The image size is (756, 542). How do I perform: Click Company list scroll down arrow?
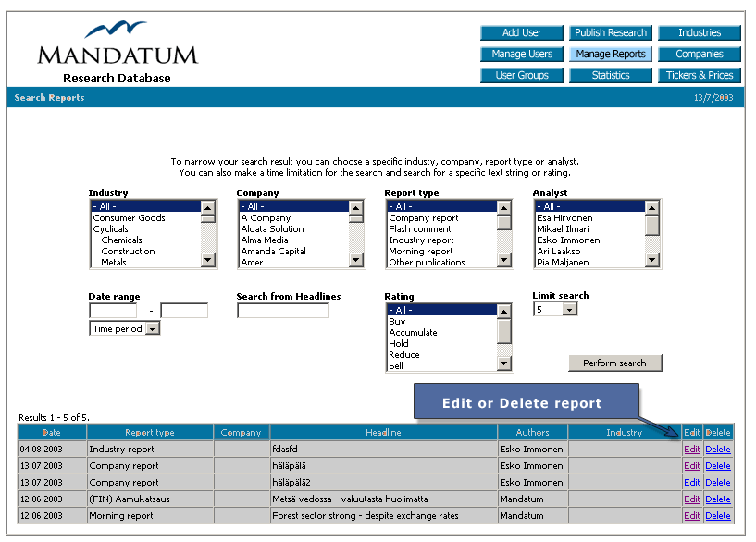click(x=356, y=260)
